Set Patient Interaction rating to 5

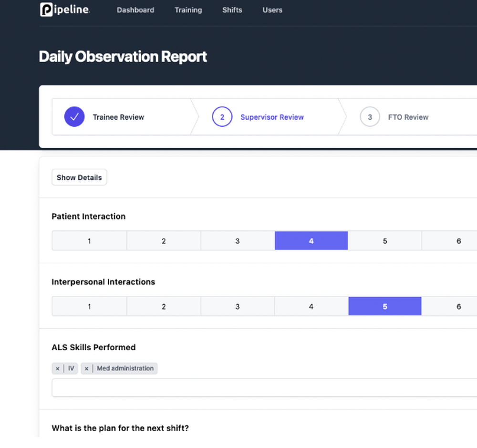point(385,241)
